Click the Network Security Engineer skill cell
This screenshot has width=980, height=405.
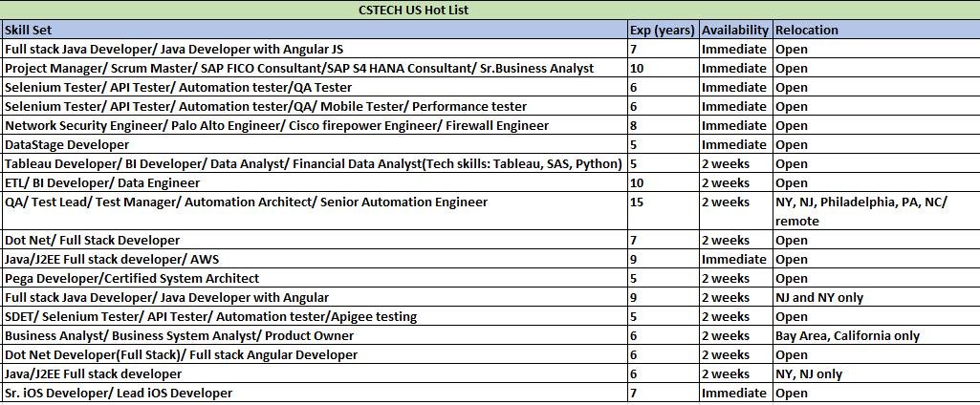click(276, 125)
